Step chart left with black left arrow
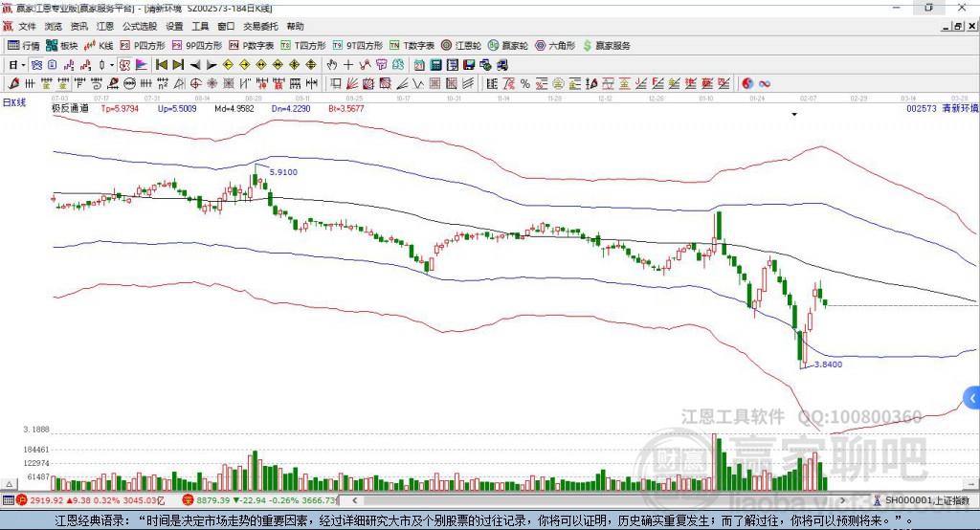 [x=195, y=65]
